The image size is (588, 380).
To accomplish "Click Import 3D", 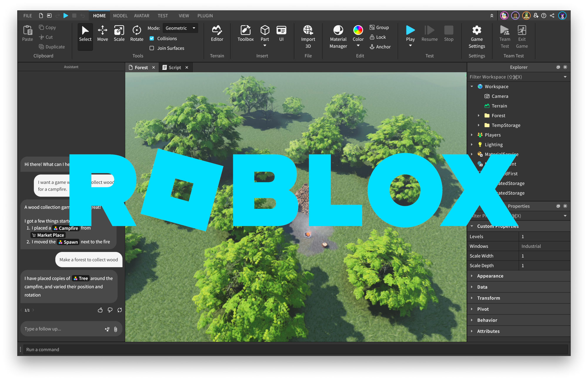I will pyautogui.click(x=308, y=37).
